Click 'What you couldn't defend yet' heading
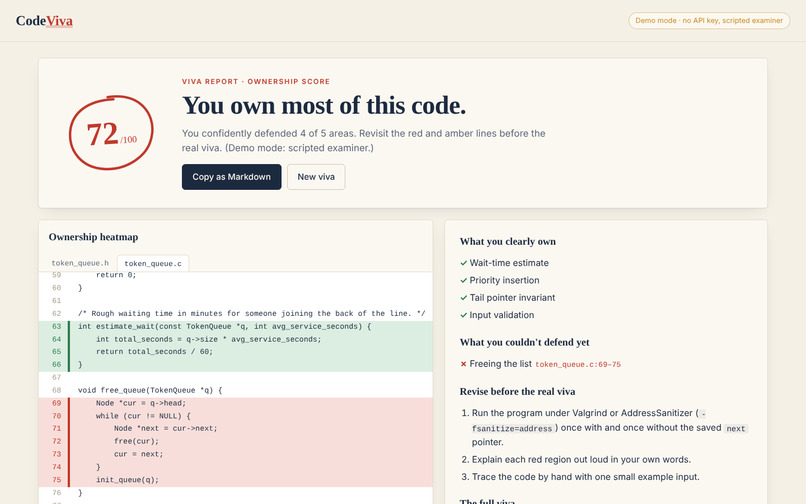 pos(524,343)
